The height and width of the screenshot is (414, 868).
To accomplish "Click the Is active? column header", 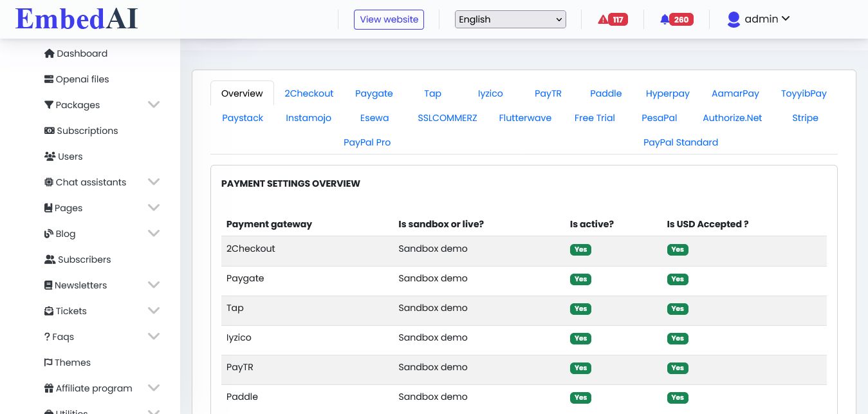I will [x=592, y=224].
